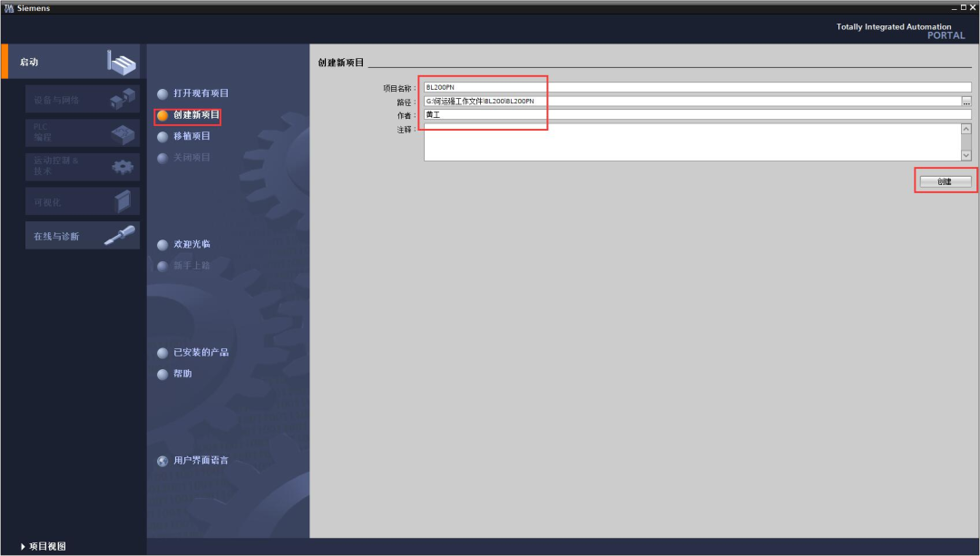Click the 作者 author input field
Screen dimensions: 980x556
click(698, 115)
